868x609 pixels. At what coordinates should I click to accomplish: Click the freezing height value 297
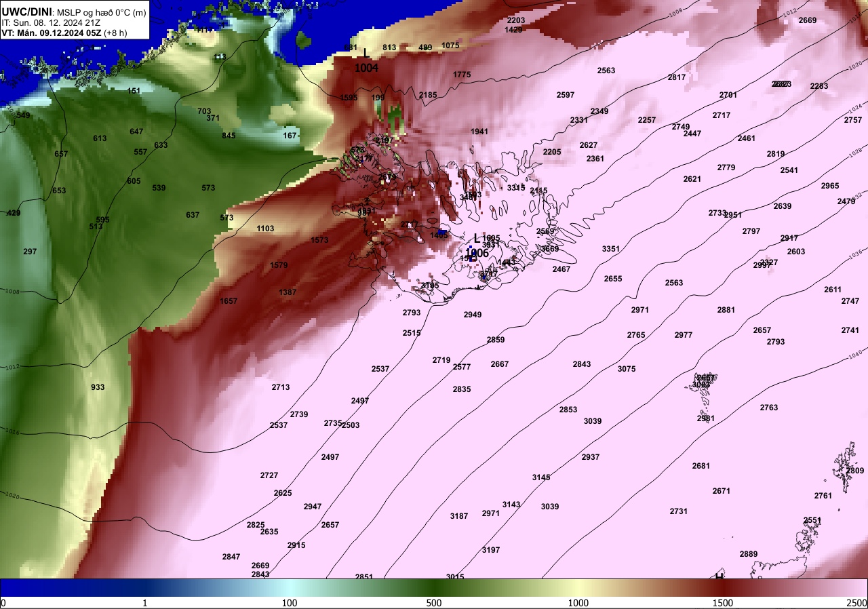click(30, 252)
